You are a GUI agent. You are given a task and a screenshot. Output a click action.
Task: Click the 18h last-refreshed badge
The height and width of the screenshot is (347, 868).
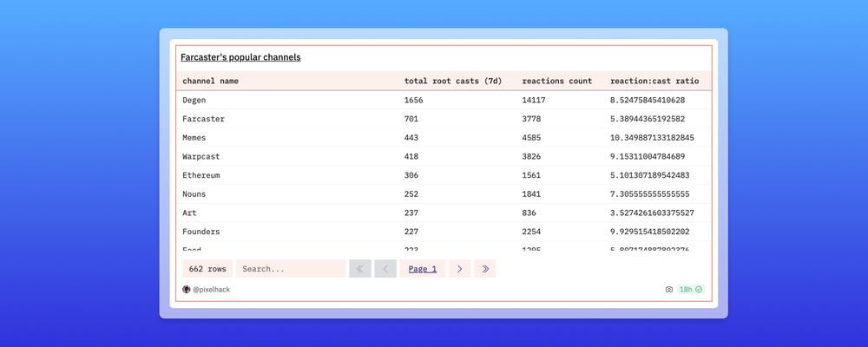coord(686,289)
